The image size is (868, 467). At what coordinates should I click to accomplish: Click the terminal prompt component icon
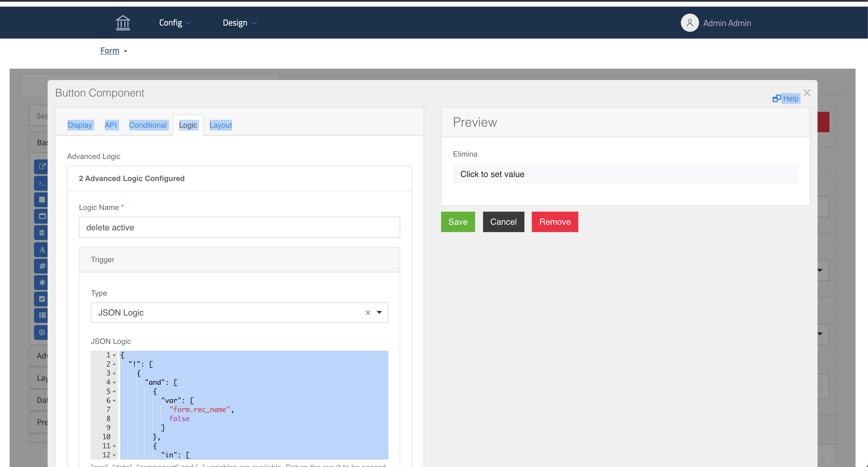42,184
